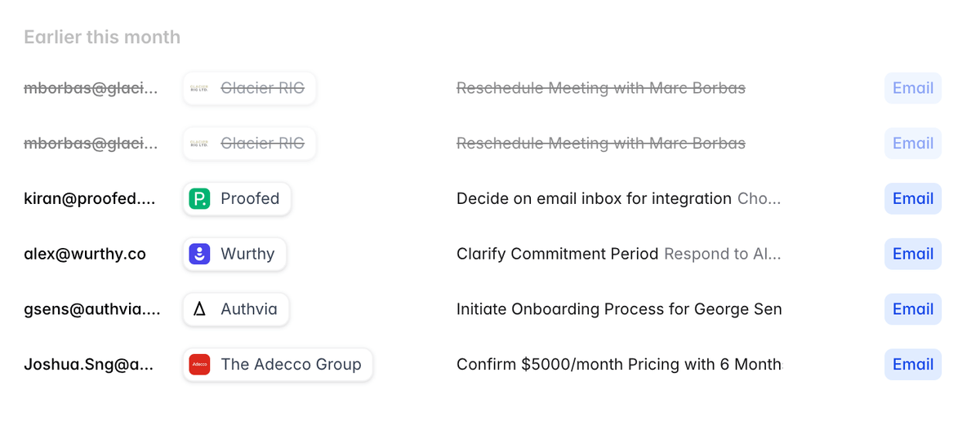Screen dimensions: 980x421
Task: Open the Wurthy company name label
Action: coord(247,254)
